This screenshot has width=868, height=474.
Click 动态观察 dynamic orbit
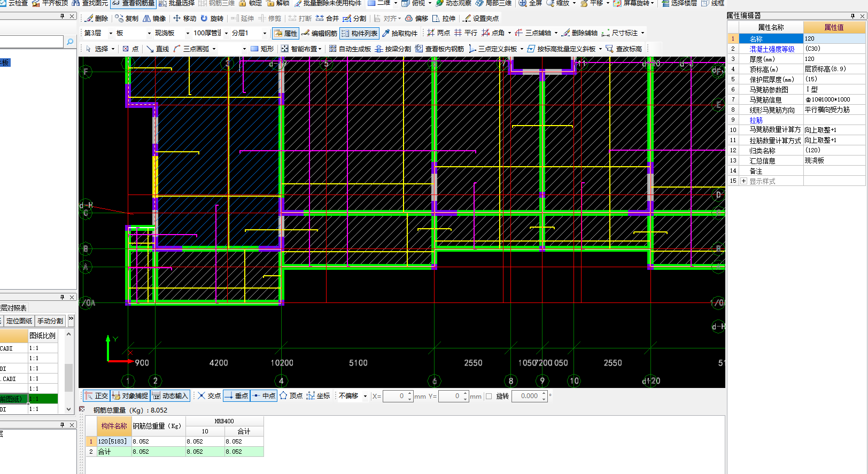click(x=453, y=3)
